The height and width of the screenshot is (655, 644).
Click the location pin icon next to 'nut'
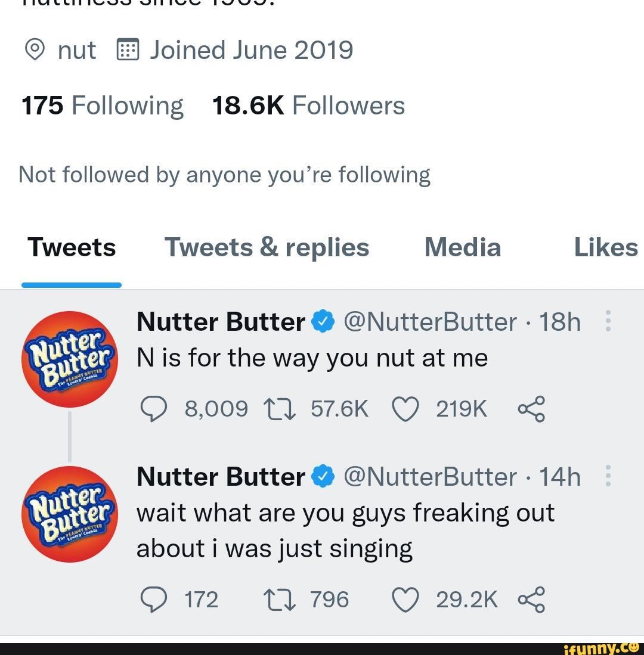click(x=34, y=49)
